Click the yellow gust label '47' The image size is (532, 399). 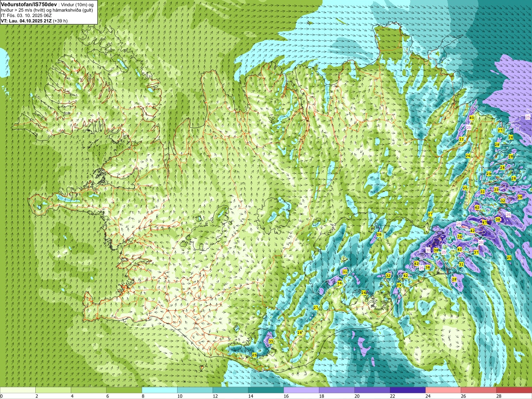coord(485,222)
